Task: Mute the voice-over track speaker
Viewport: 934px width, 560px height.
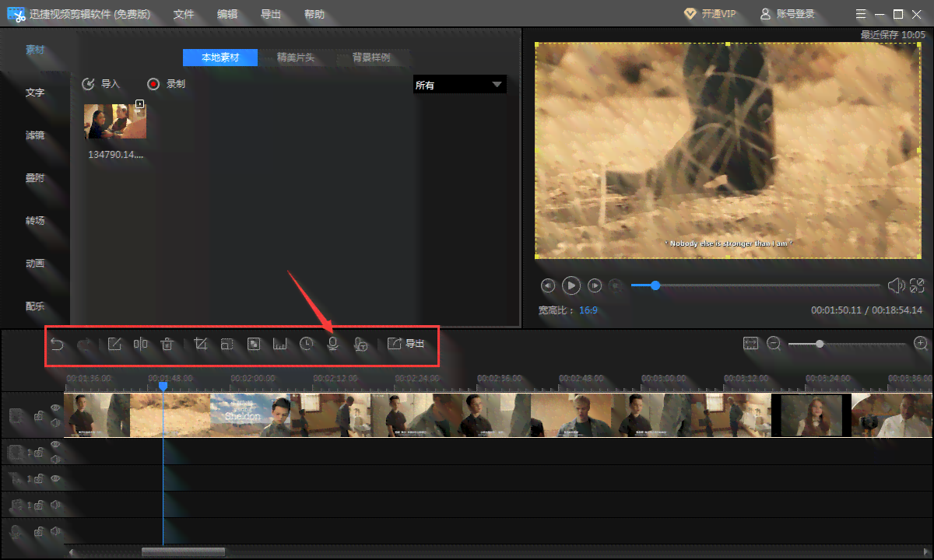Action: (55, 532)
